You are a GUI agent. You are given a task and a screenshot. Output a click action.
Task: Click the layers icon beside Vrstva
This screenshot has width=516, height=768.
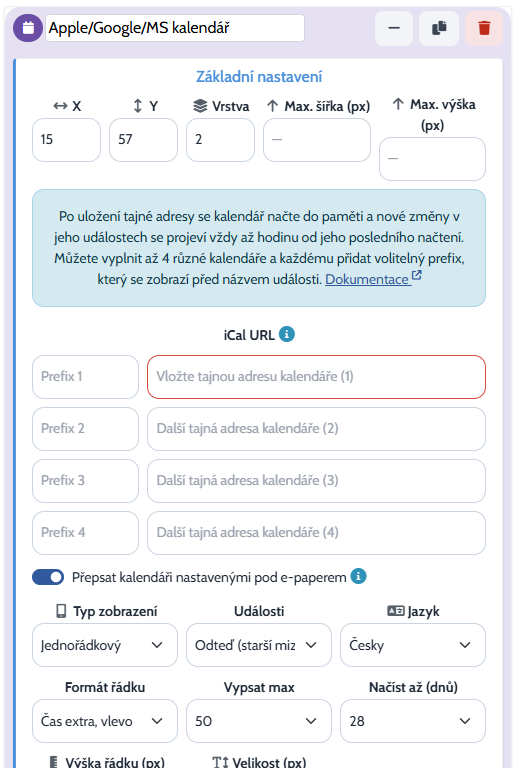click(x=200, y=106)
